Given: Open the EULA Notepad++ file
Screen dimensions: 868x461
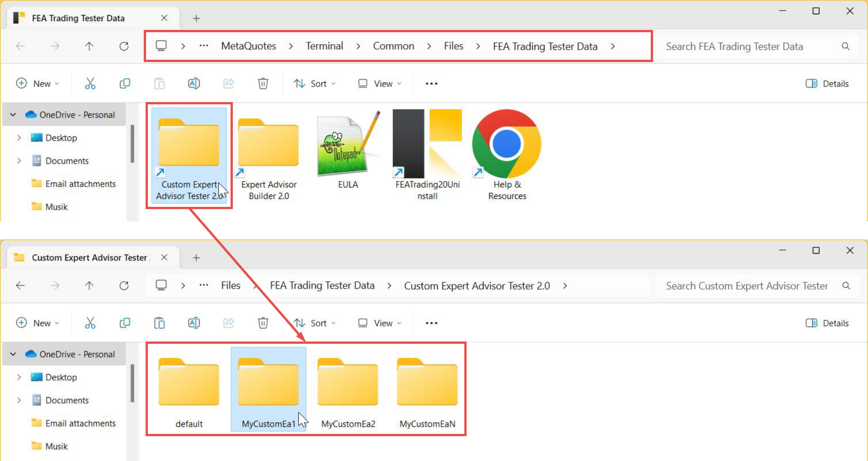Looking at the screenshot, I should coord(348,150).
